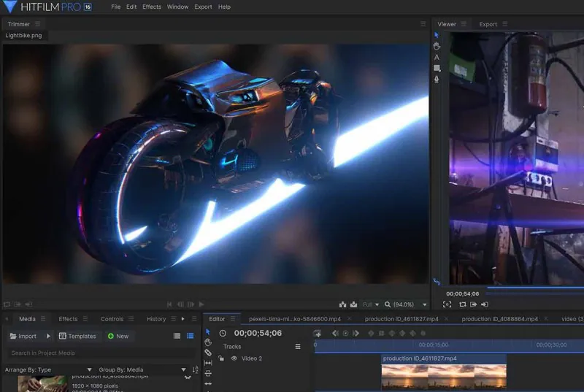The width and height of the screenshot is (584, 392).
Task: Focus the Search in Project Media field
Action: point(101,353)
